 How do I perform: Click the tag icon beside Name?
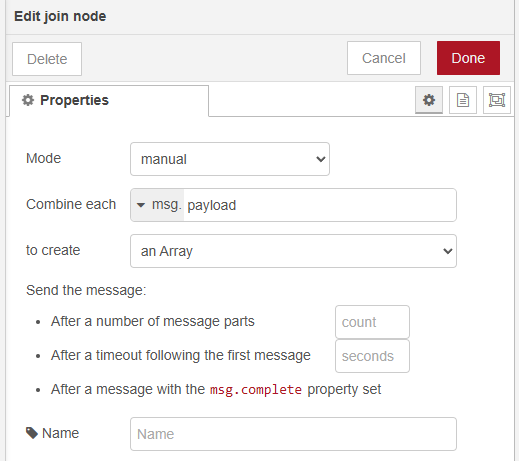click(32, 433)
